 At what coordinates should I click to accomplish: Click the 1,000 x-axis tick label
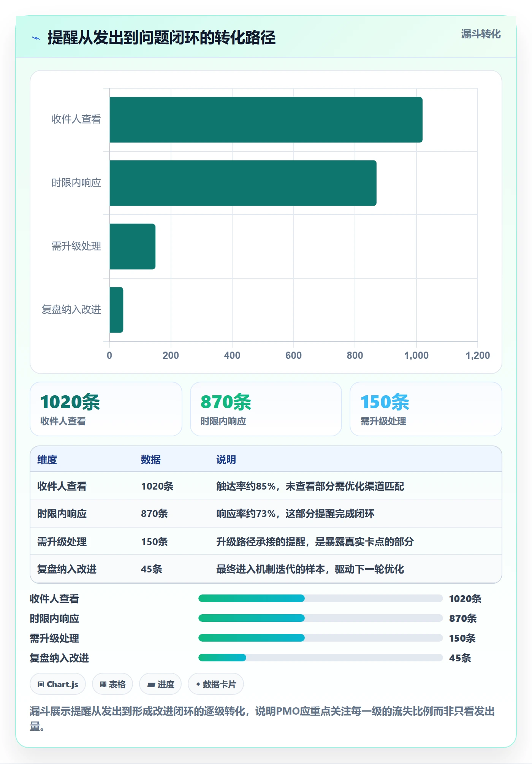416,355
